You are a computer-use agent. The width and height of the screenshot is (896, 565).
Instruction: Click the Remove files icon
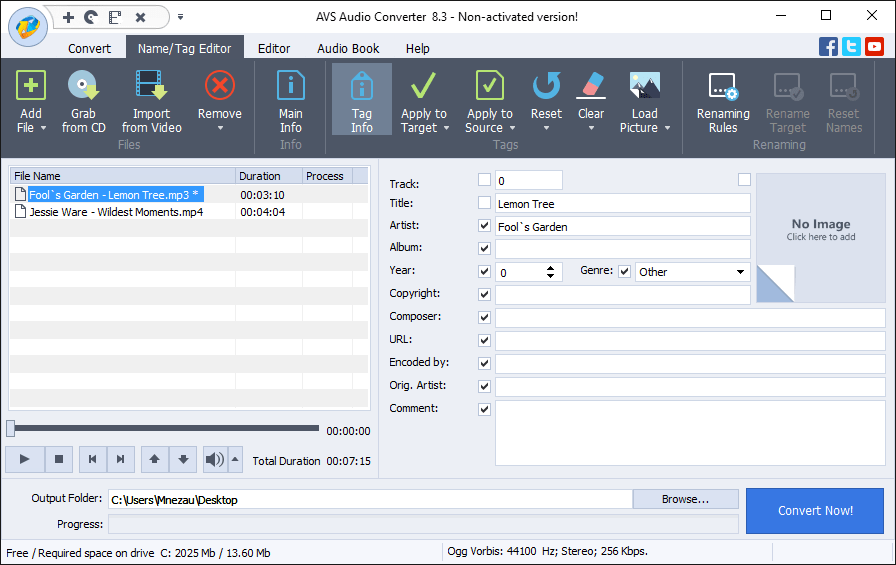pyautogui.click(x=220, y=86)
